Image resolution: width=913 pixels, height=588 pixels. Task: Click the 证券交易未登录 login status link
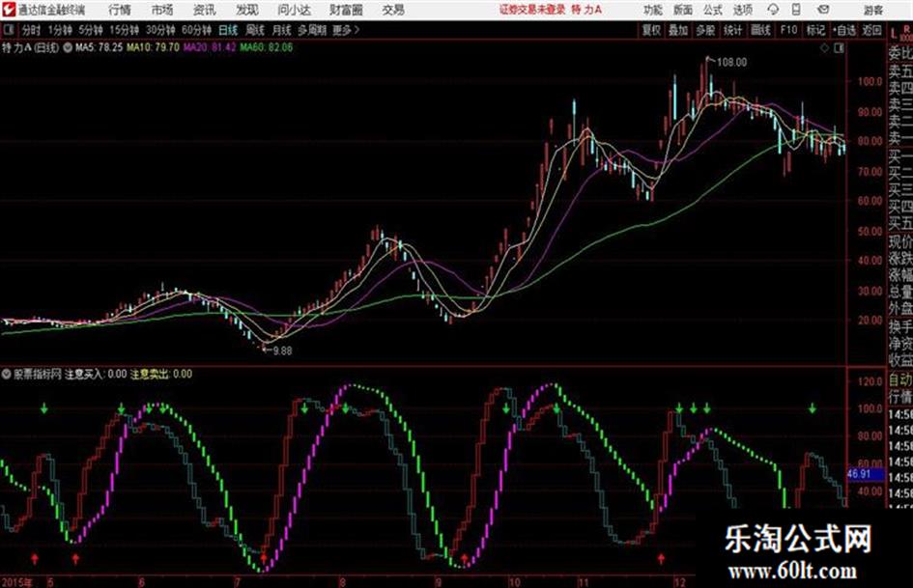[x=532, y=10]
